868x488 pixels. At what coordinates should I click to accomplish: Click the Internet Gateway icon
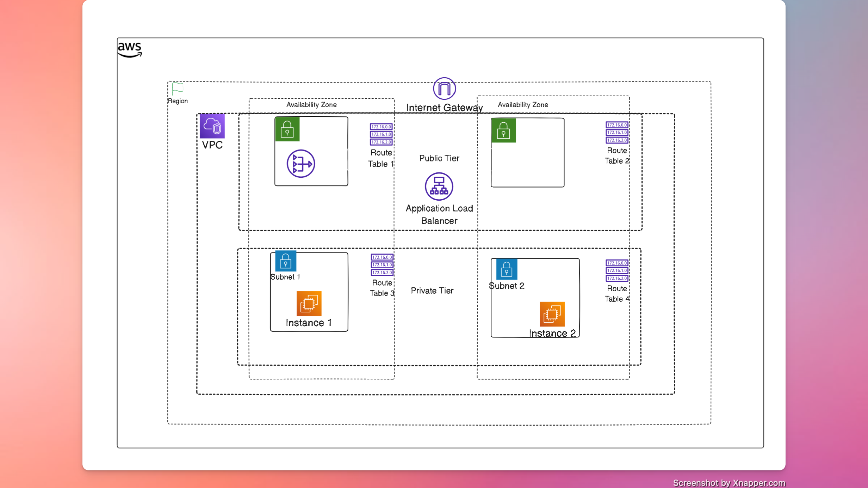[x=444, y=89]
